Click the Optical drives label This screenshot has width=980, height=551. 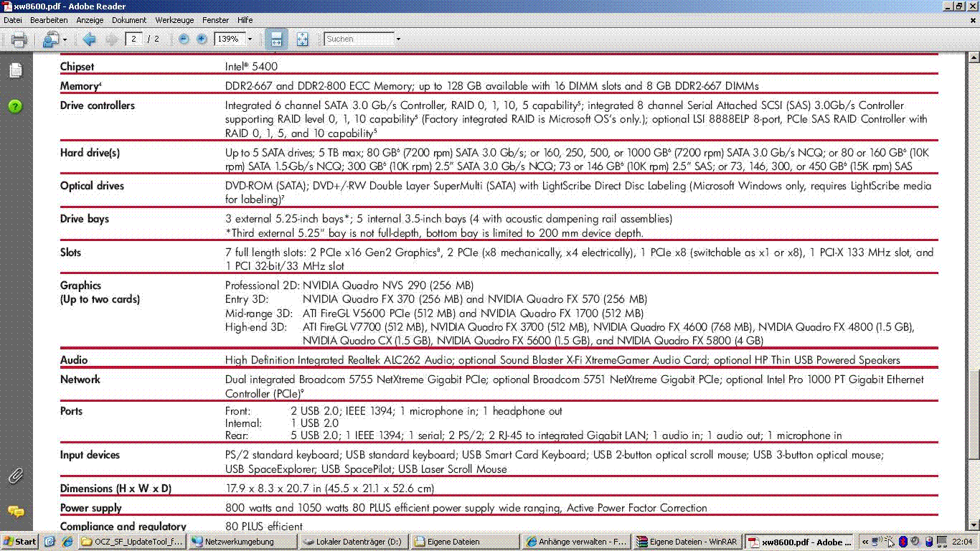pyautogui.click(x=92, y=186)
